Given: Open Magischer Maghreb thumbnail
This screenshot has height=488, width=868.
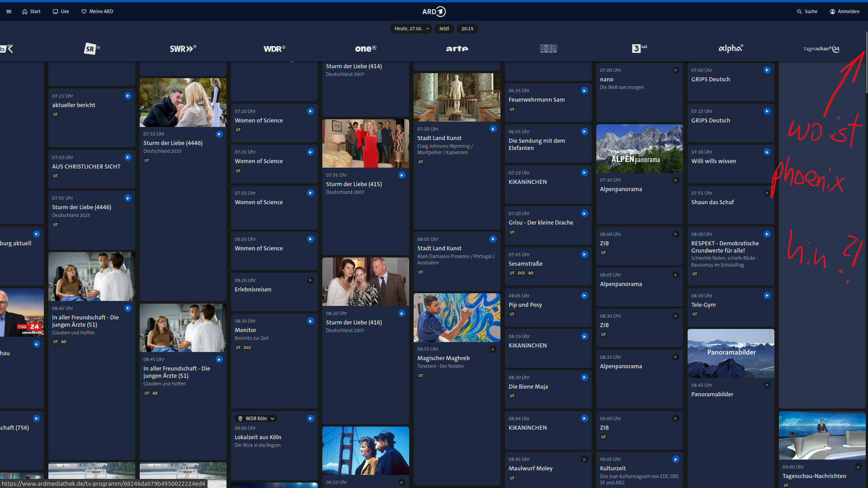Looking at the screenshot, I should pyautogui.click(x=457, y=318).
